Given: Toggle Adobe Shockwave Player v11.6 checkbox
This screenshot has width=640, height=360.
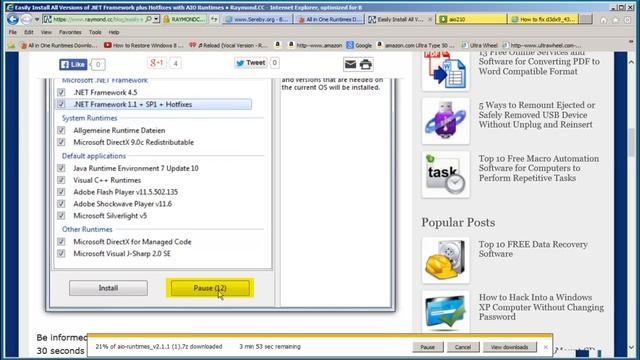Looking at the screenshot, I should [61, 204].
